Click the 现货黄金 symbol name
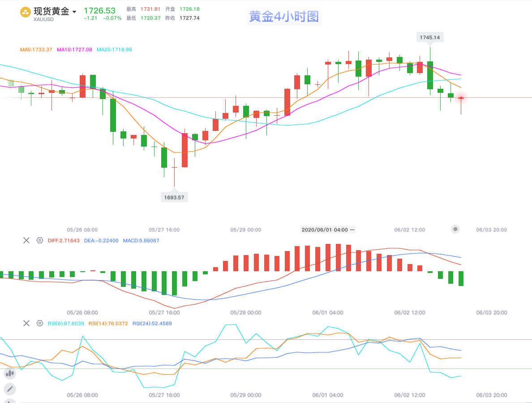The width and height of the screenshot is (532, 403). (x=51, y=12)
